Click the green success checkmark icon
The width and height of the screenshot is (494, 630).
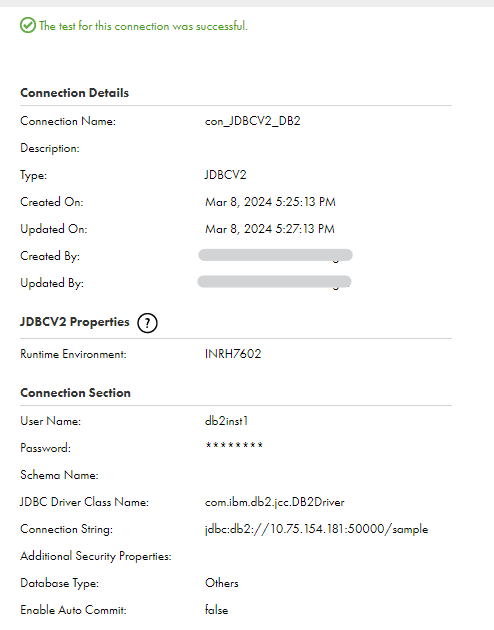click(x=28, y=25)
